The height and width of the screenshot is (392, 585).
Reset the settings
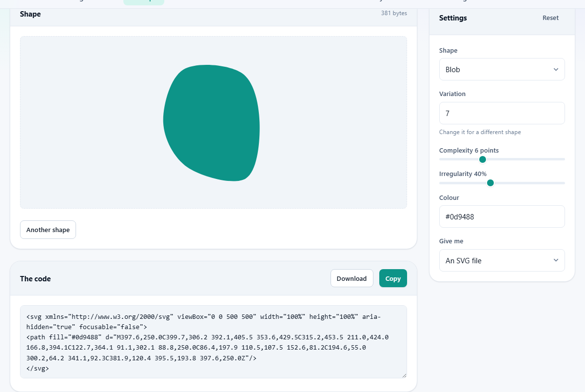550,18
